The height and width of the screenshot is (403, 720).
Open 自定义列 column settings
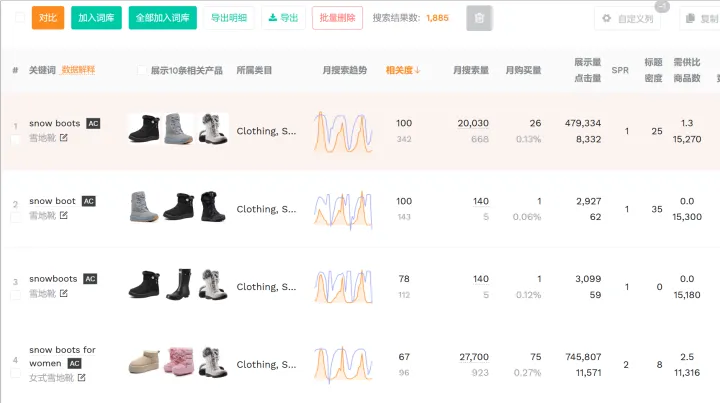[627, 18]
